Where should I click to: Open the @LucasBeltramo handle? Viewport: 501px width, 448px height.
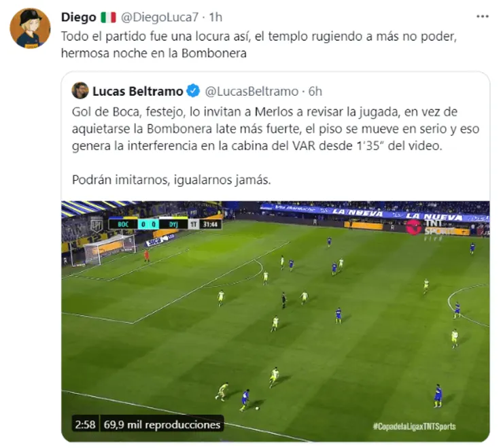252,91
